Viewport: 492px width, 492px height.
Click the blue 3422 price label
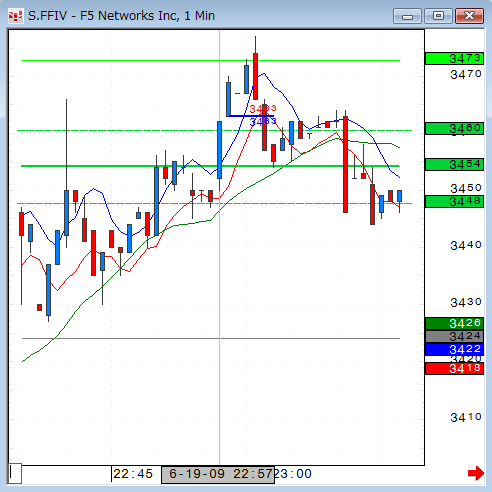point(454,350)
